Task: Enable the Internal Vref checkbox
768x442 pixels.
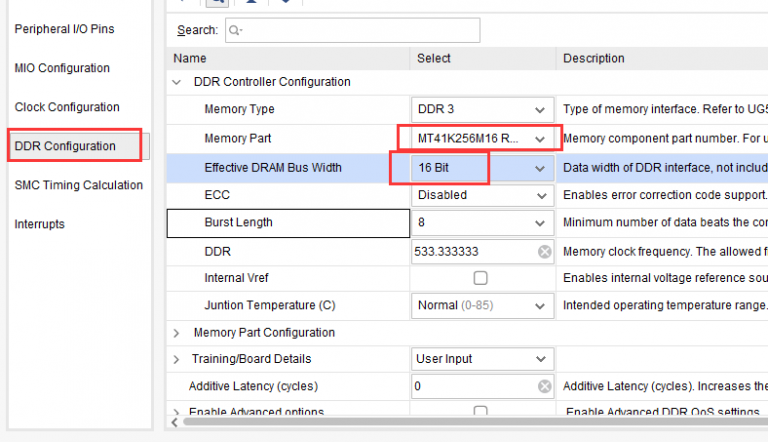Action: coord(481,278)
